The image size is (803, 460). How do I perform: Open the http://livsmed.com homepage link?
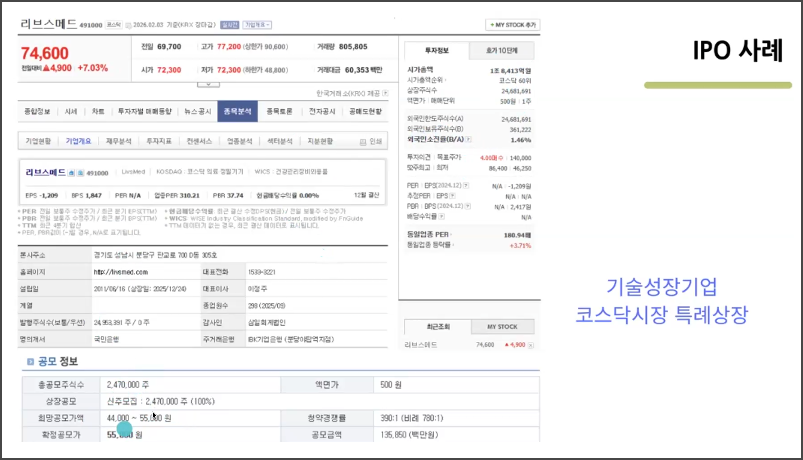[121, 272]
